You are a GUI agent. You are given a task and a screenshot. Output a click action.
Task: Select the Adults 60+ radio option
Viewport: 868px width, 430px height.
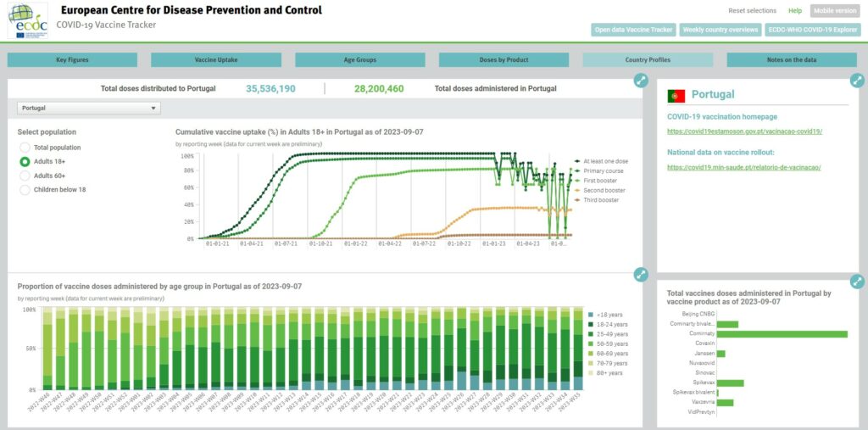tap(25, 176)
